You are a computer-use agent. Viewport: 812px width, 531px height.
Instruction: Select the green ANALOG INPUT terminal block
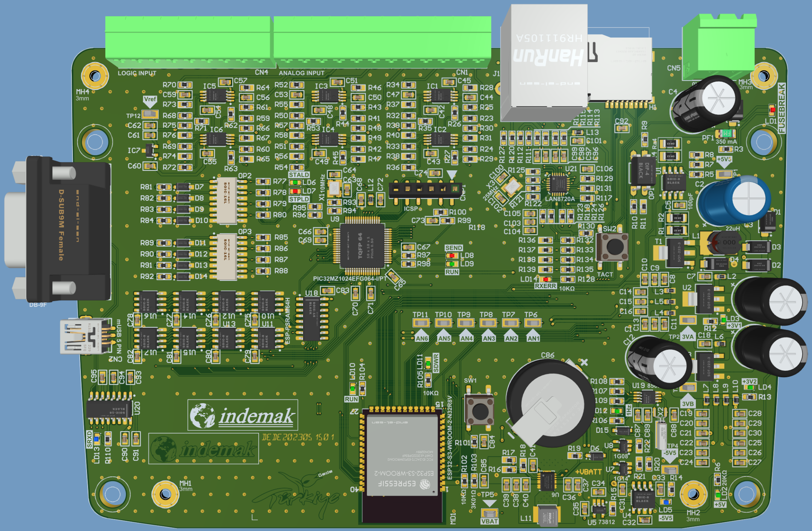(382, 42)
